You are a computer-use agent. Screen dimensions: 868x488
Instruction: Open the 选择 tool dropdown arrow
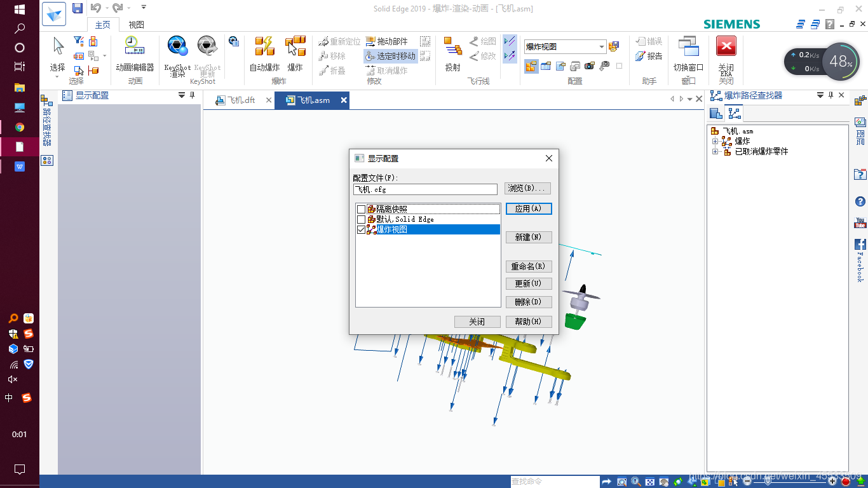57,77
